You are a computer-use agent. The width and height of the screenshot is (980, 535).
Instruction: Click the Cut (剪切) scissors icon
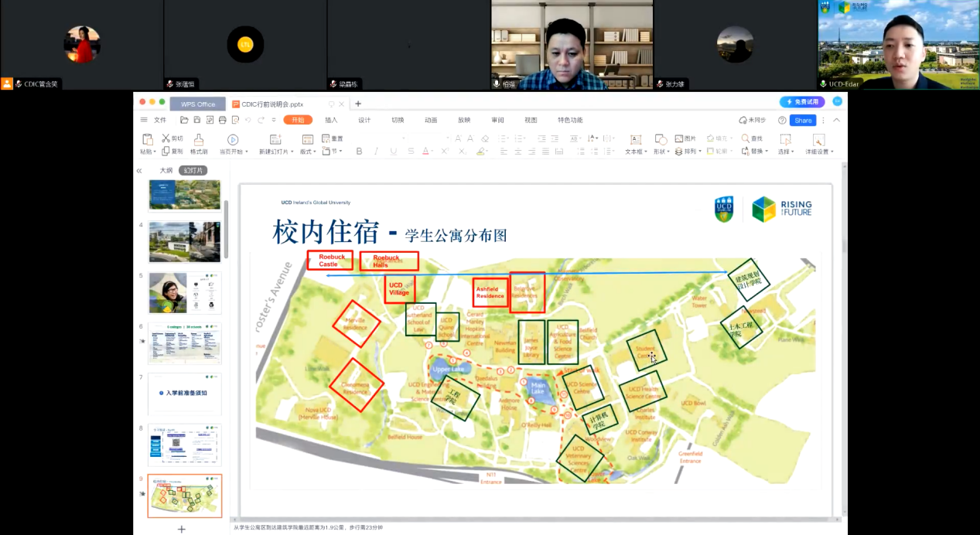[x=166, y=138]
